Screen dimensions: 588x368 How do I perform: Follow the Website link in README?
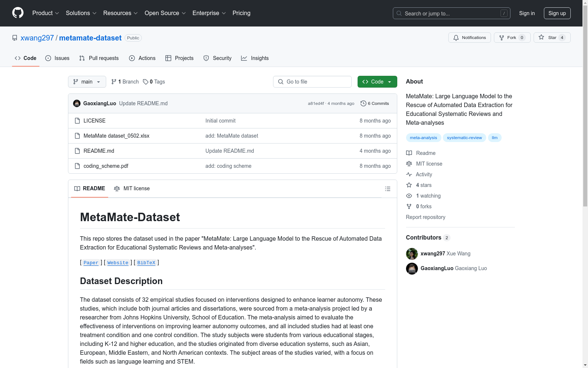click(x=118, y=263)
